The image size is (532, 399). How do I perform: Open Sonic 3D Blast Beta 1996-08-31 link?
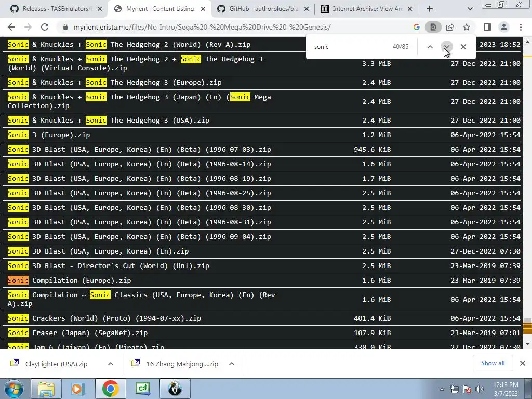point(139,222)
